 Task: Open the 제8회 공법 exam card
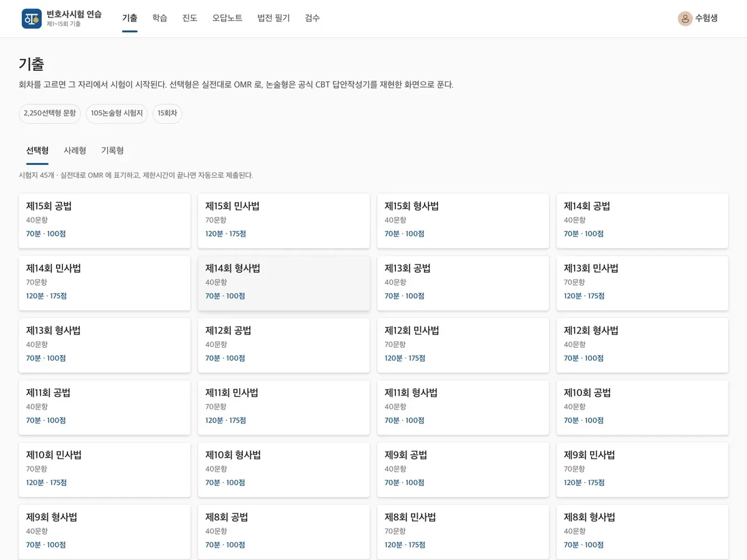pyautogui.click(x=284, y=532)
